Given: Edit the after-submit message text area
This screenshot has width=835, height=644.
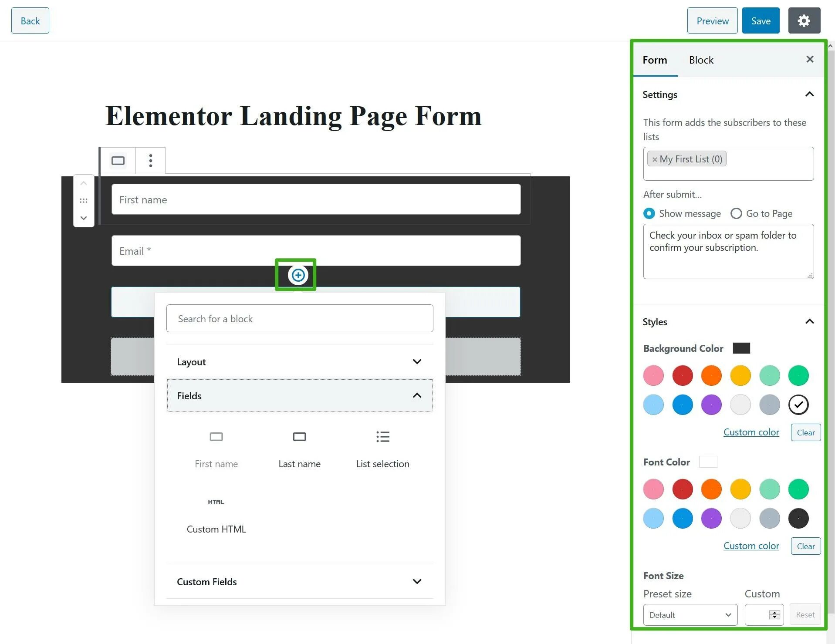Looking at the screenshot, I should click(728, 251).
